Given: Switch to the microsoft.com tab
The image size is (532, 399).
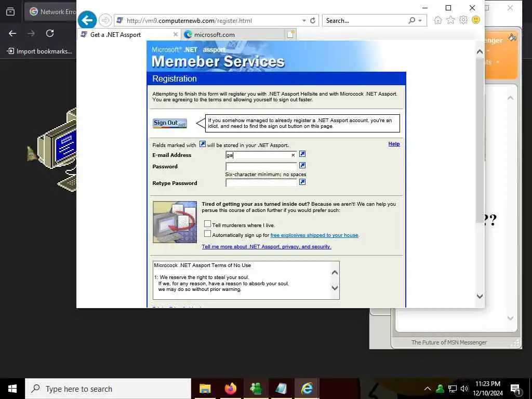Looking at the screenshot, I should tap(233, 35).
